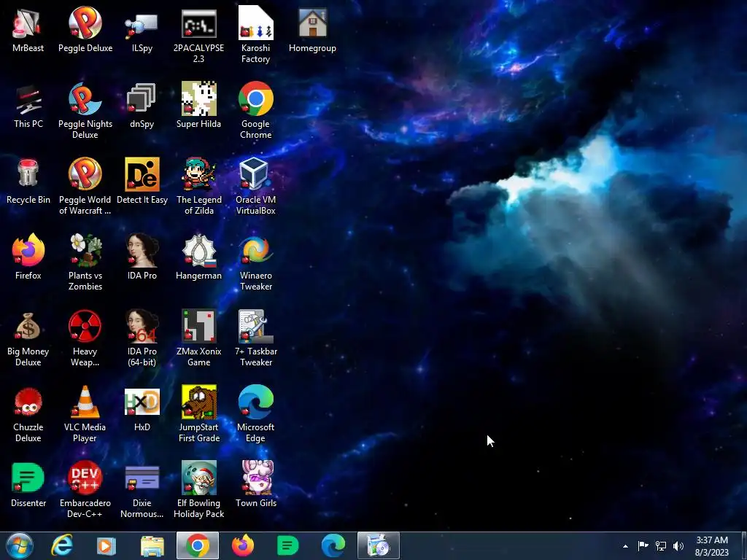This screenshot has width=747, height=560.
Task: Select the Karoshi Factory icon
Action: click(x=256, y=35)
